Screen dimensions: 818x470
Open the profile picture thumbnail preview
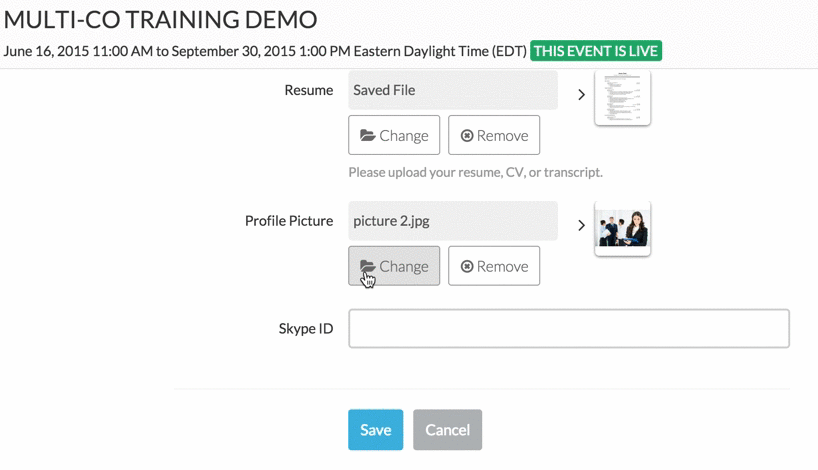(x=622, y=228)
